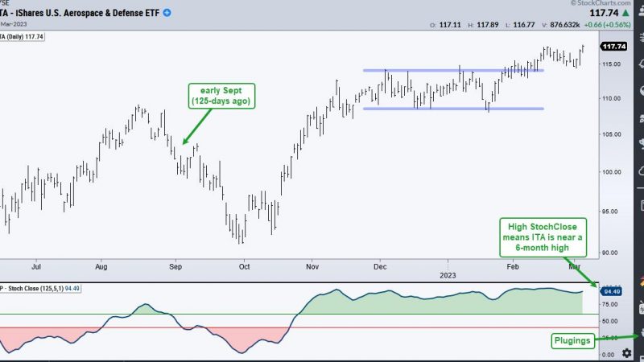Click the Sep label on the date axis

click(x=175, y=267)
